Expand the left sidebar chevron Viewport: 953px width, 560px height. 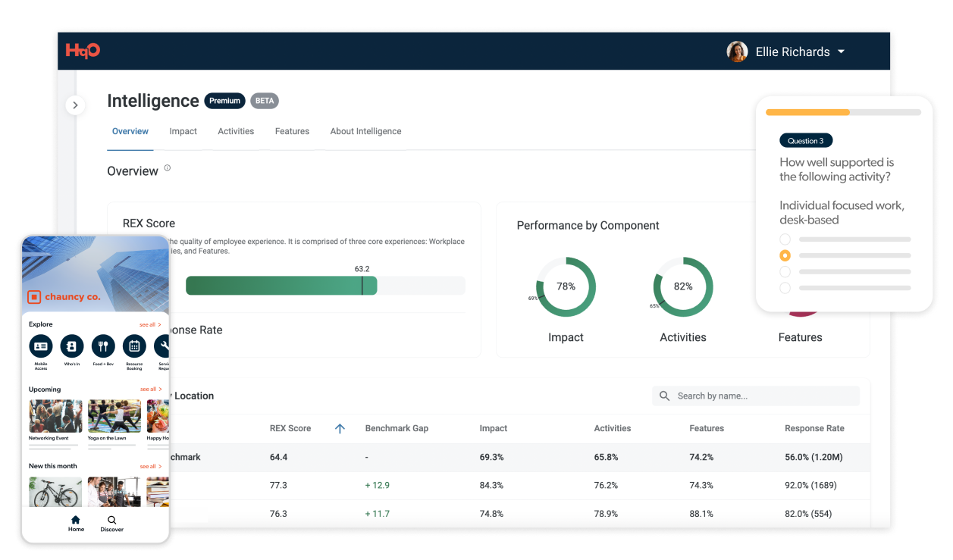pyautogui.click(x=75, y=105)
